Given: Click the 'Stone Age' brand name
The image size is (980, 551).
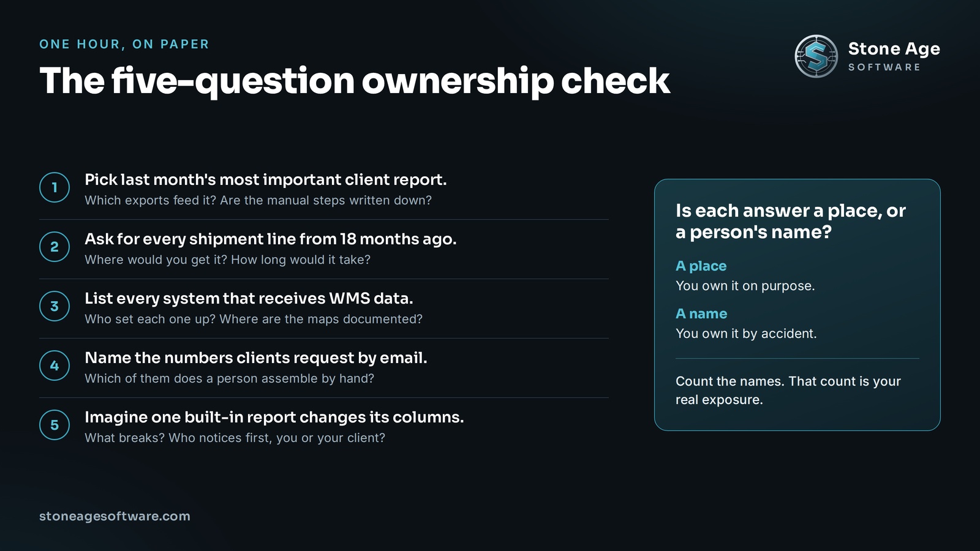Looking at the screenshot, I should coord(894,49).
